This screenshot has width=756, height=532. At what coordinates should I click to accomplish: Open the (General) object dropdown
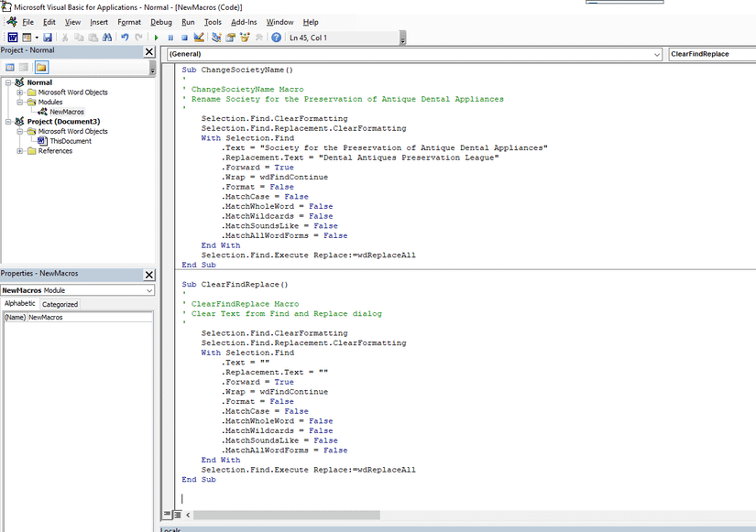[655, 54]
